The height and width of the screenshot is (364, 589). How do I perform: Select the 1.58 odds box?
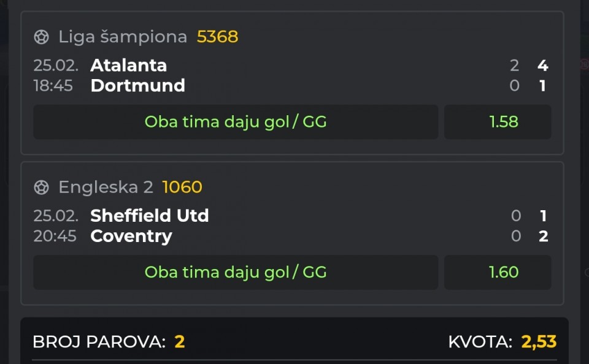503,122
